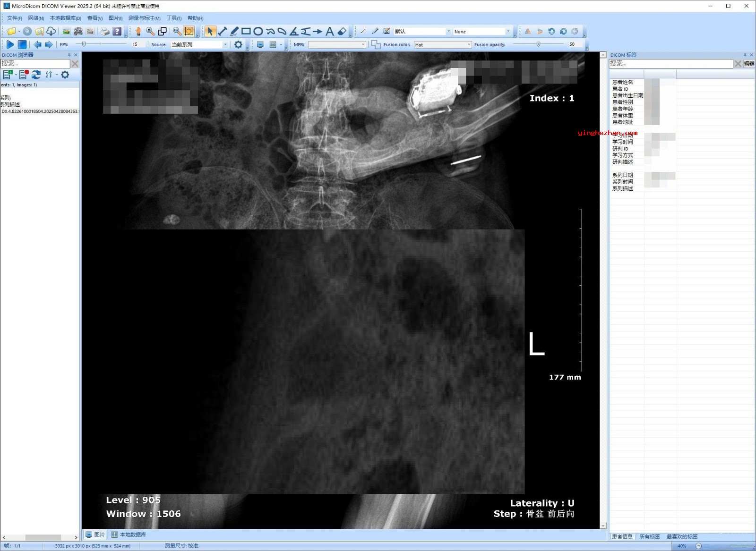This screenshot has height=551, width=756.
Task: Refresh the DICOM browser list
Action: click(36, 75)
